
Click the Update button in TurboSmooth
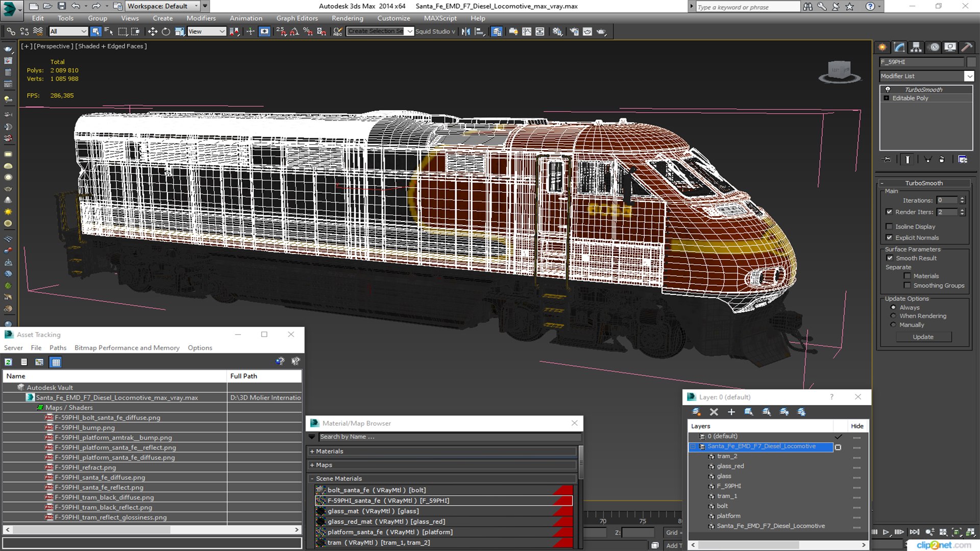[923, 337]
